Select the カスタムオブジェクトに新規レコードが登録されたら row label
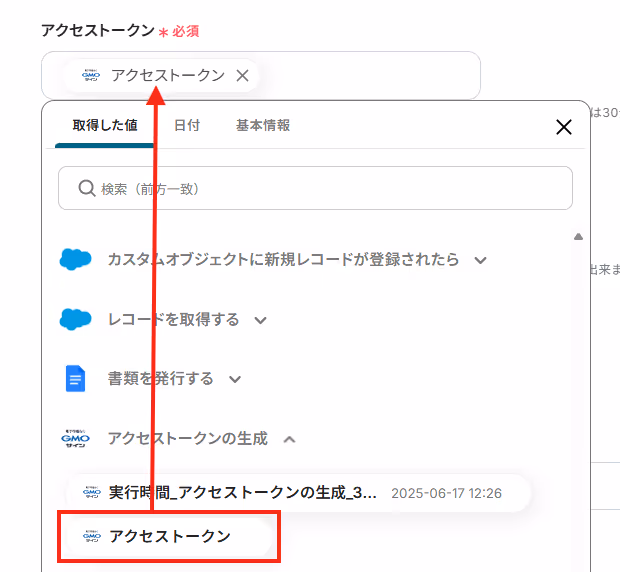Image resolution: width=620 pixels, height=572 pixels. tap(283, 260)
